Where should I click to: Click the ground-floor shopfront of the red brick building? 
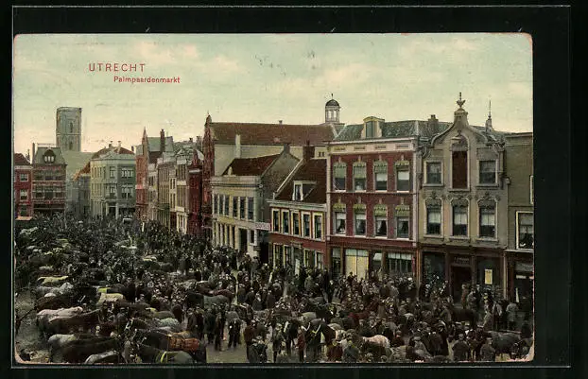(x=372, y=262)
